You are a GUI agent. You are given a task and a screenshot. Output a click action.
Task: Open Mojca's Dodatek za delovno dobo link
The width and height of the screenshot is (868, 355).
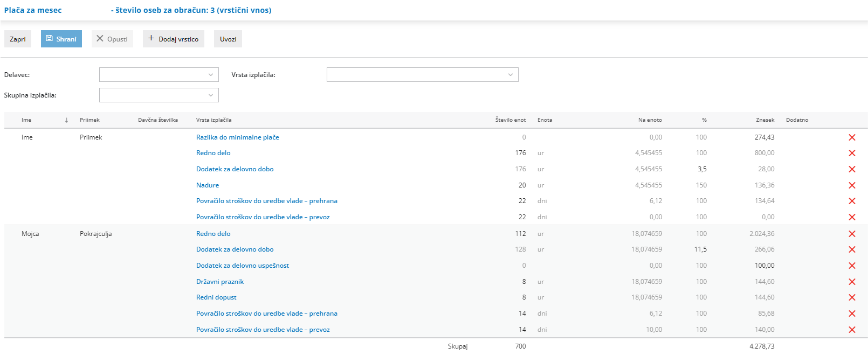[235, 249]
